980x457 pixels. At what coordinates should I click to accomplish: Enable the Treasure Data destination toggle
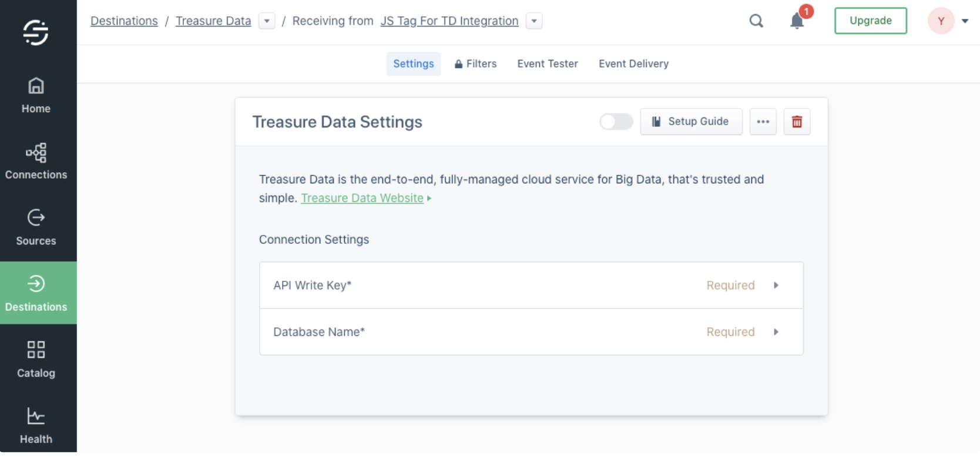(616, 122)
